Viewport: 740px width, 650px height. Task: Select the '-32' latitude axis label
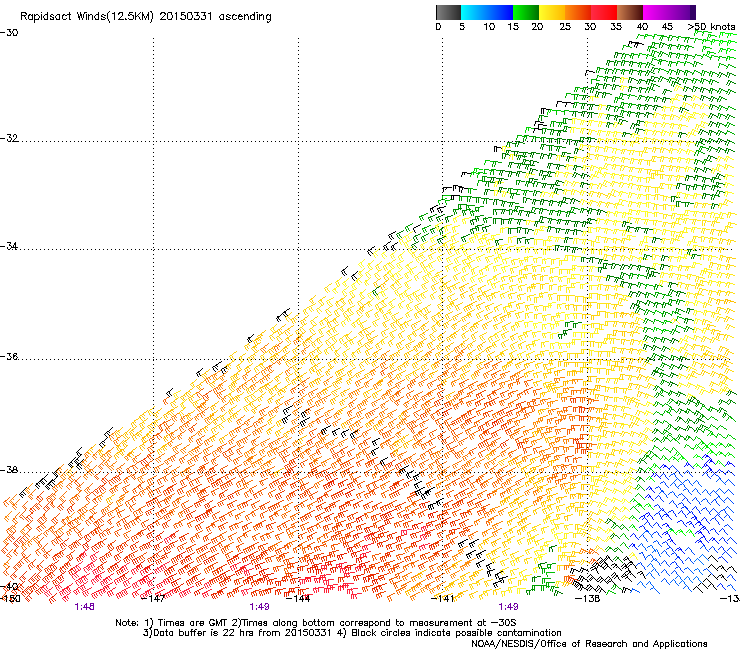pos(9,138)
